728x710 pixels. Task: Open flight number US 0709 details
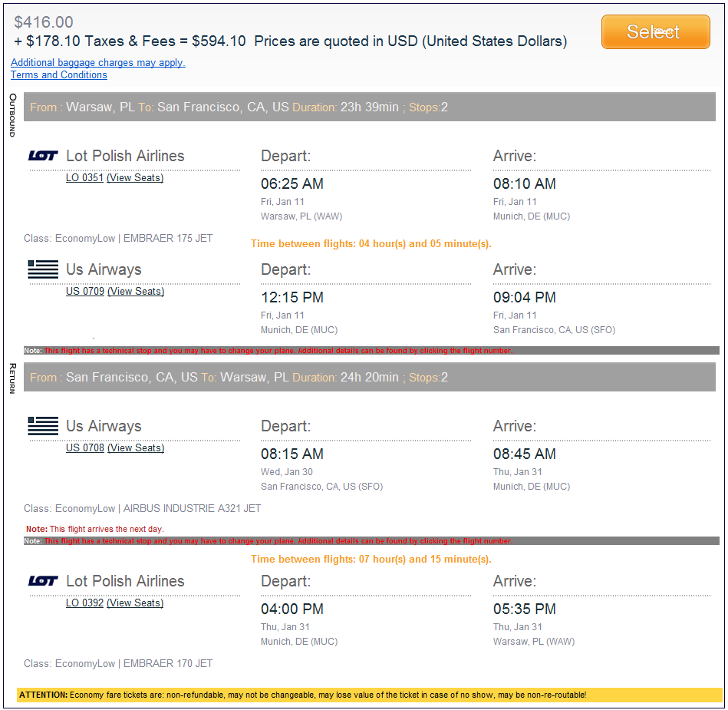pos(84,292)
